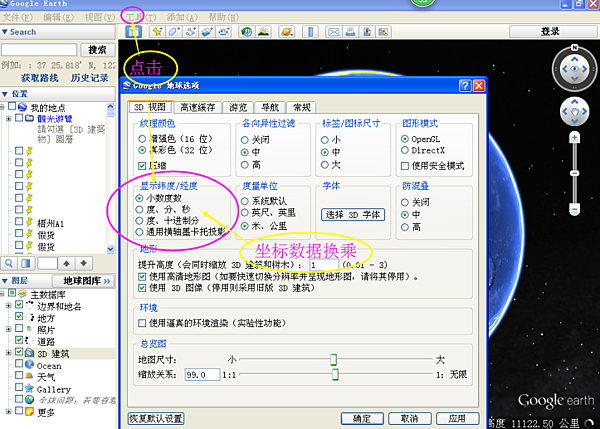Click the view in Google Maps icon
Viewport: 600px width, 429px height.
(383, 32)
